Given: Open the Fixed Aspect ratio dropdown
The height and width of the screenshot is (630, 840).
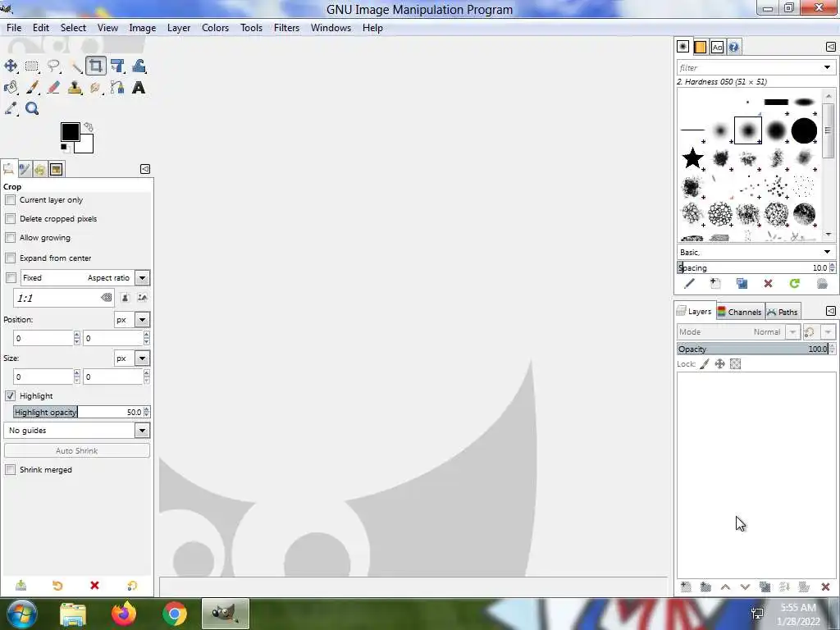Looking at the screenshot, I should coord(142,278).
